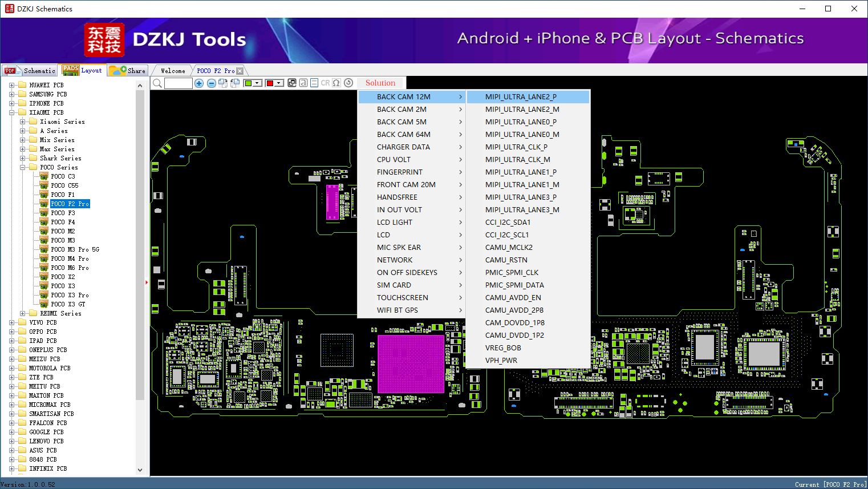Click the Solution button
Screen dimensions: 868x489
click(380, 83)
